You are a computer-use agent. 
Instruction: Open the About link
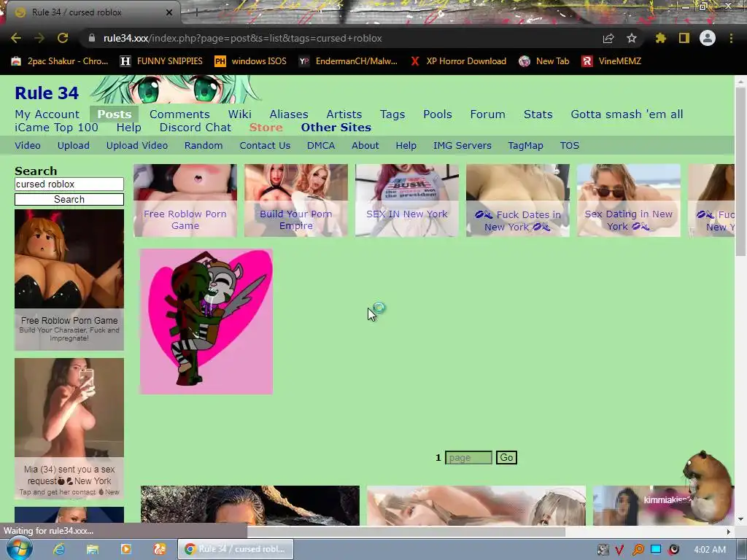pos(365,146)
